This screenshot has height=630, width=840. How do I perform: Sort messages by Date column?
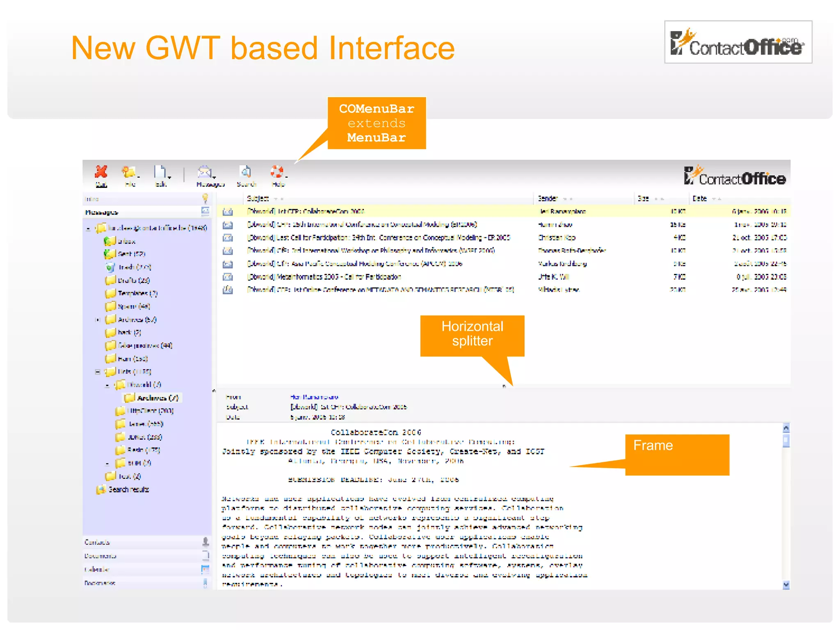(x=699, y=199)
